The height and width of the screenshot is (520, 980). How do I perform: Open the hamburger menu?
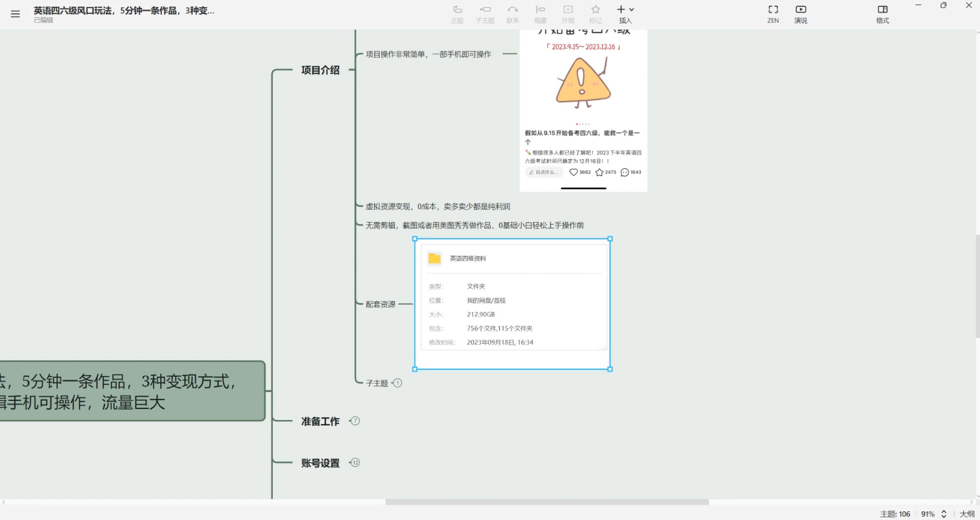[15, 14]
